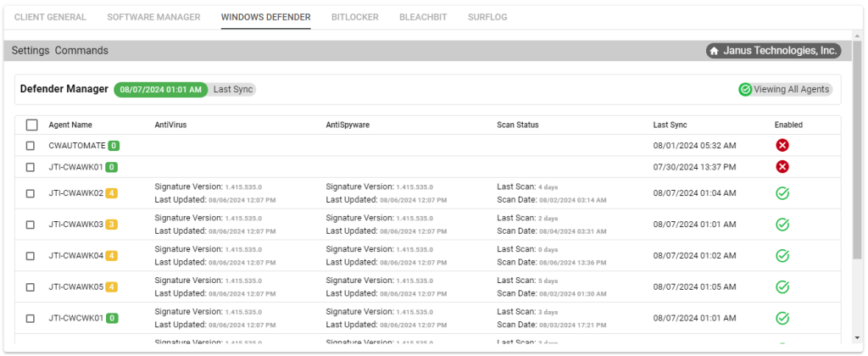The image size is (868, 356).
Task: Toggle the select-all checkbox in the header
Action: click(31, 125)
